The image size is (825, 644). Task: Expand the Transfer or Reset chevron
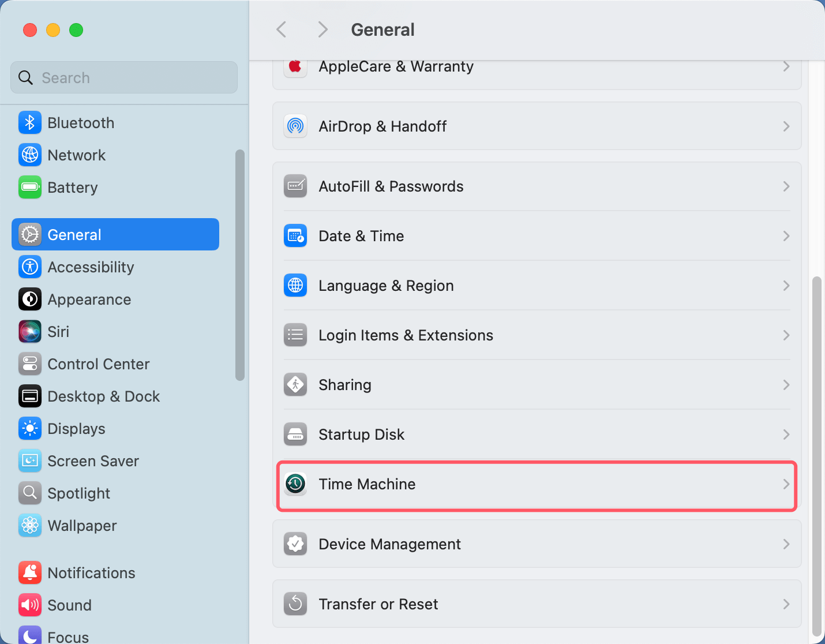click(x=786, y=604)
